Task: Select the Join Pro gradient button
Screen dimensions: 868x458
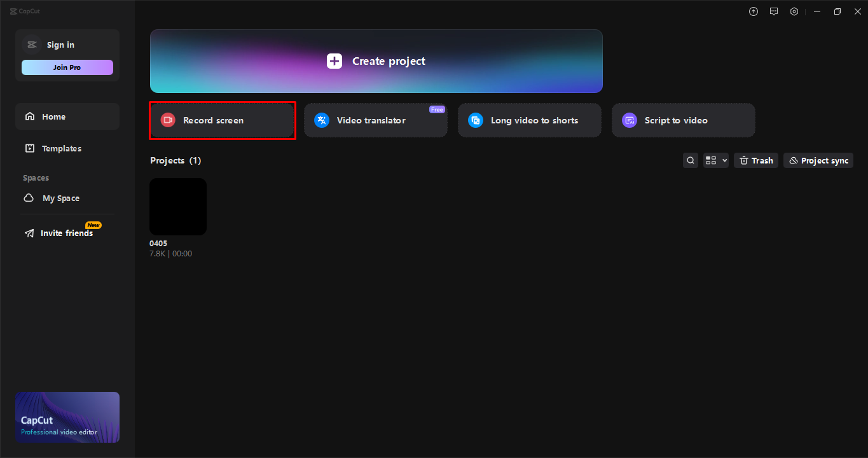Action: click(67, 67)
